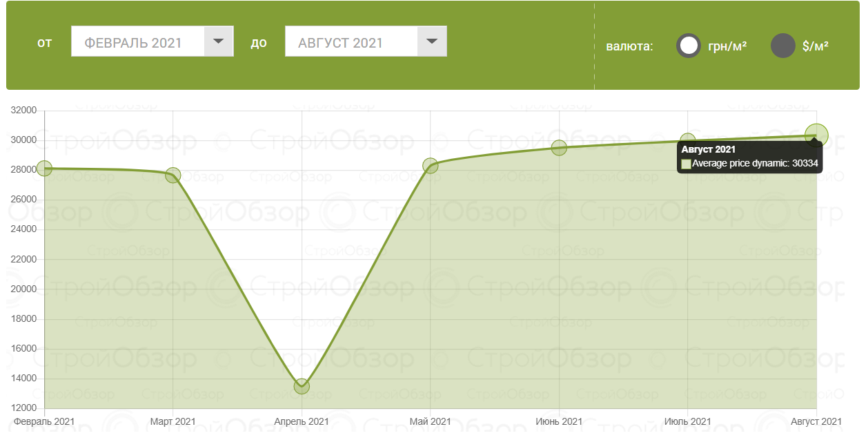
Task: Click the 'Average price dynamic: 30334' tooltip text
Action: pyautogui.click(x=755, y=164)
